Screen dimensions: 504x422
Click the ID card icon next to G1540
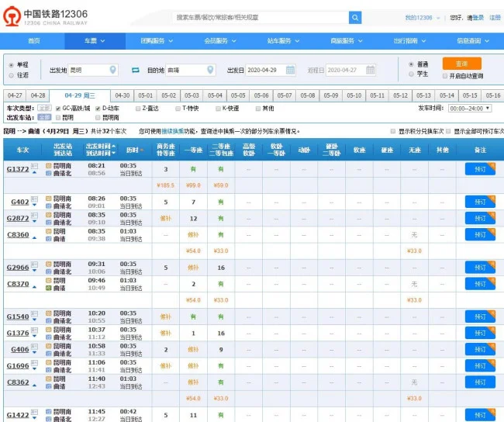(34, 313)
